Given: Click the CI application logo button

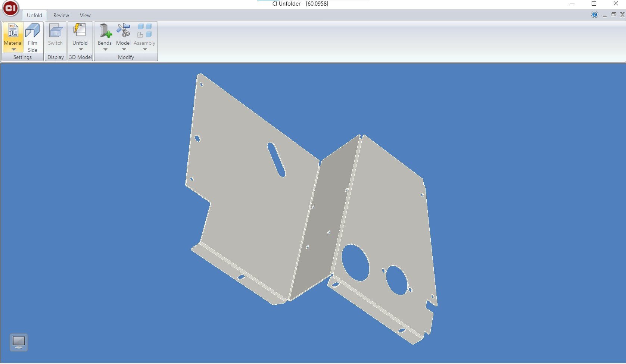Looking at the screenshot, I should pyautogui.click(x=10, y=8).
